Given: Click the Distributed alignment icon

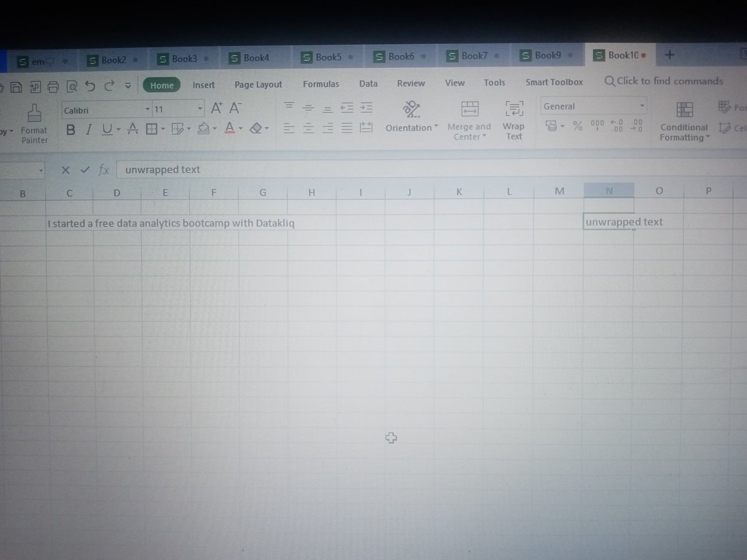Looking at the screenshot, I should coord(366,127).
